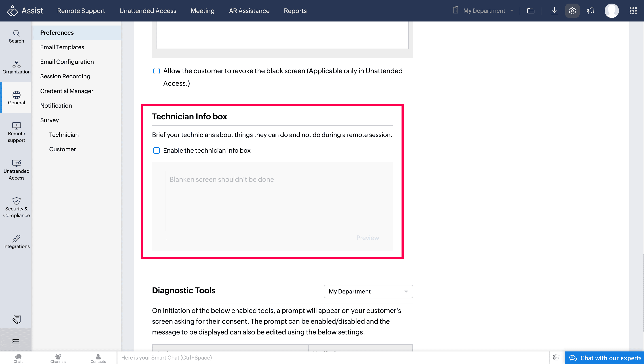Open the user profile avatar menu
This screenshot has height=364, width=644.
pos(612,11)
